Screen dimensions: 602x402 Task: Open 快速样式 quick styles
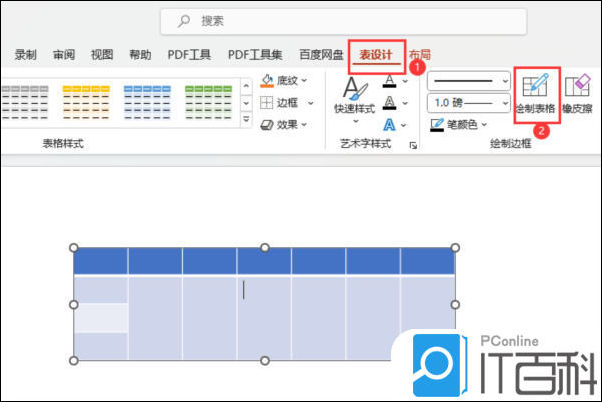(x=355, y=95)
